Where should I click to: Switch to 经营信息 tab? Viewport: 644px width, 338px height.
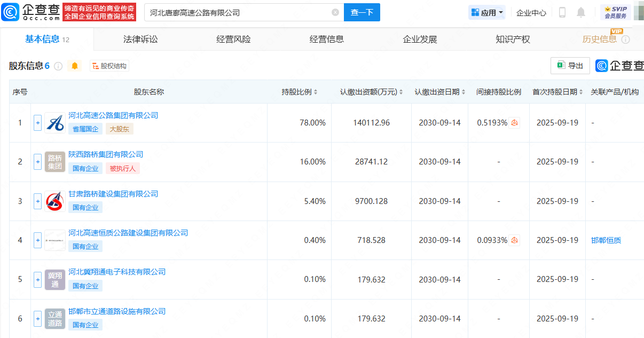point(327,39)
